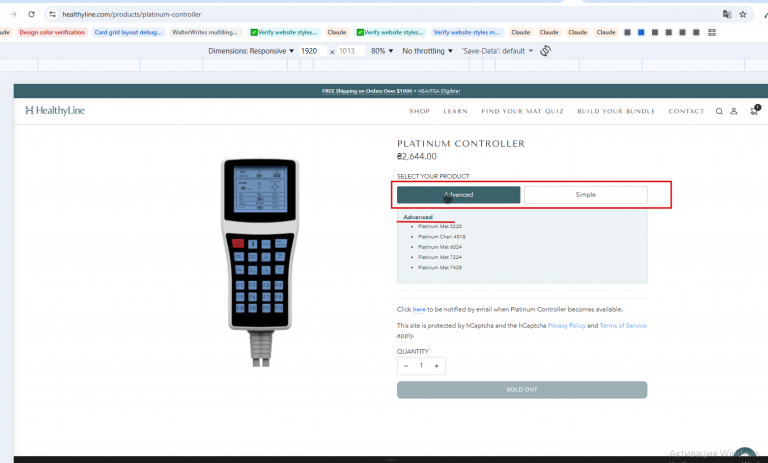
Task: Edit the viewport width field 1920
Action: pos(312,51)
